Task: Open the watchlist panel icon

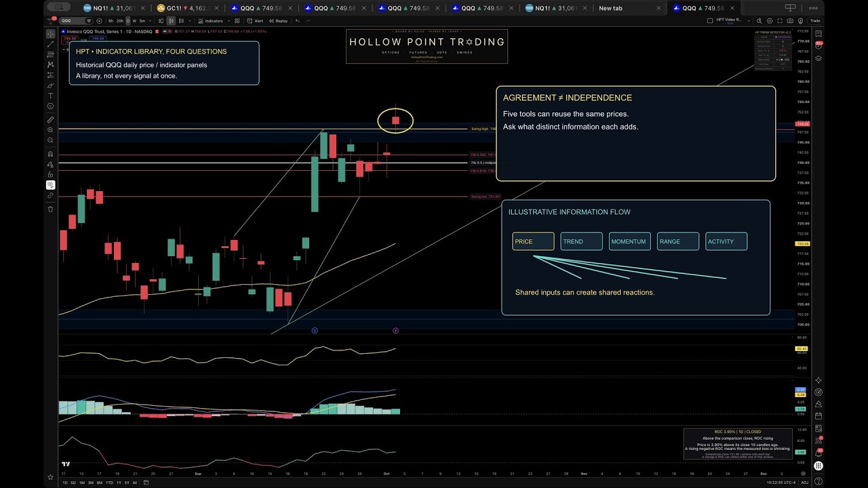Action: point(818,33)
